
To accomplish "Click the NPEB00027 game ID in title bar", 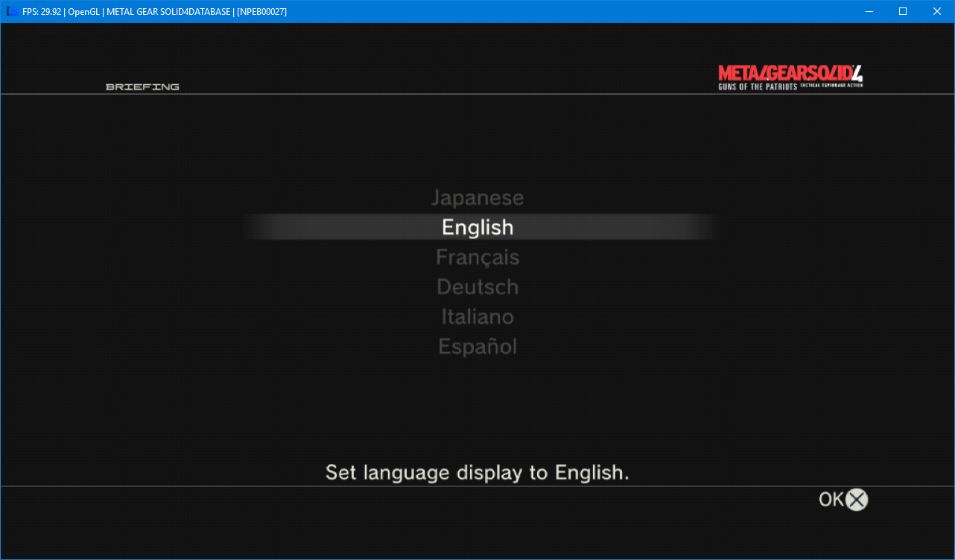I will pyautogui.click(x=261, y=12).
